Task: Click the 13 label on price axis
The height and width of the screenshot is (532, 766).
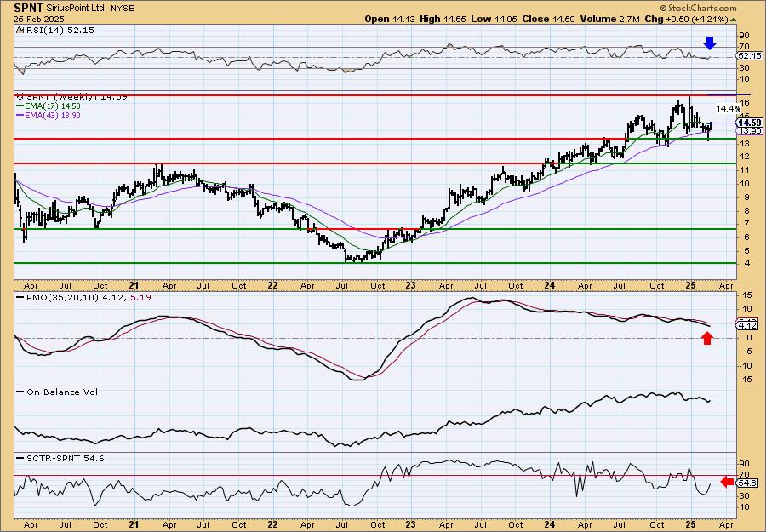Action: point(745,144)
